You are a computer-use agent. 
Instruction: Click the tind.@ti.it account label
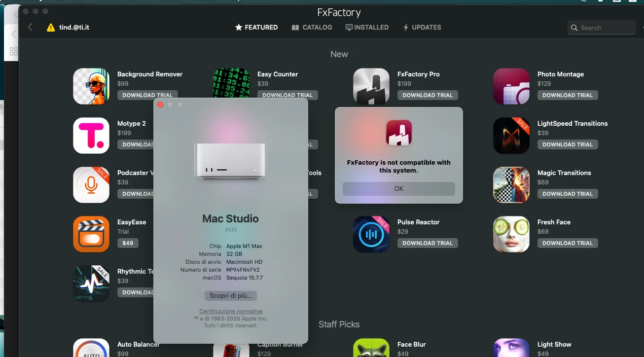(74, 28)
